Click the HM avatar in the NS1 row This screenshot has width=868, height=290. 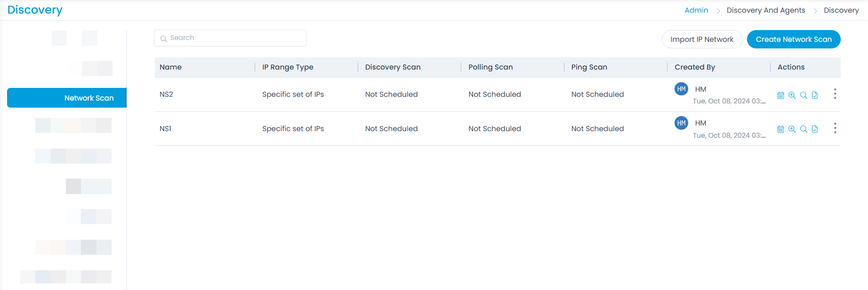click(x=681, y=123)
